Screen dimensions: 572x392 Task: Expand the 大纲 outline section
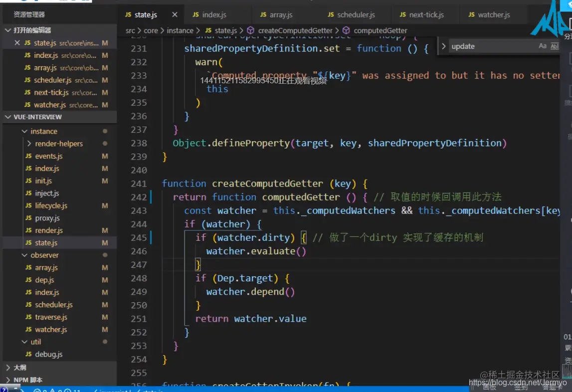(x=8, y=368)
